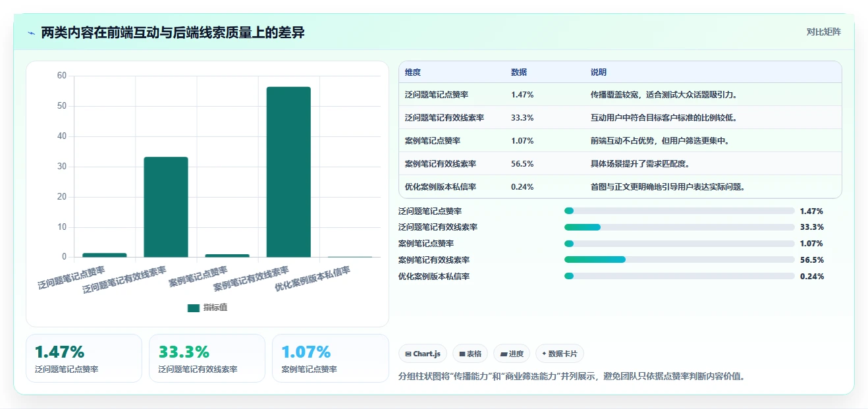The height and width of the screenshot is (409, 868).
Task: Select the 进度 tag chip
Action: point(512,354)
